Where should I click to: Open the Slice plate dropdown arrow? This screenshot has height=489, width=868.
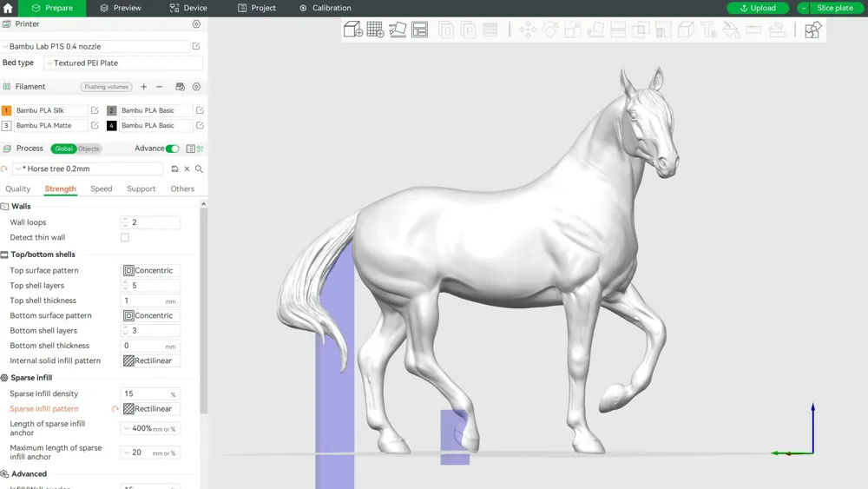pos(803,8)
